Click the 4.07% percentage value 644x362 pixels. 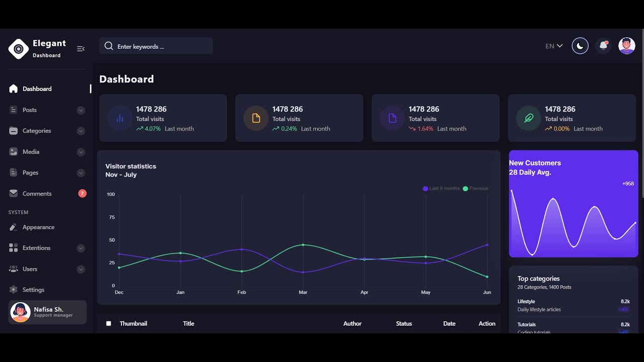[153, 129]
